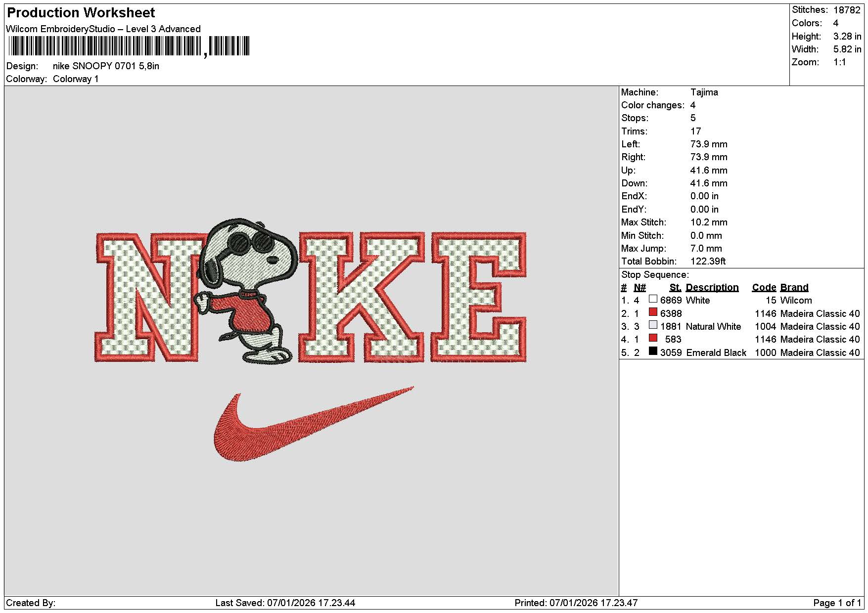The height and width of the screenshot is (613, 868).
Task: Select the "EndX:" label
Action: pos(634,196)
